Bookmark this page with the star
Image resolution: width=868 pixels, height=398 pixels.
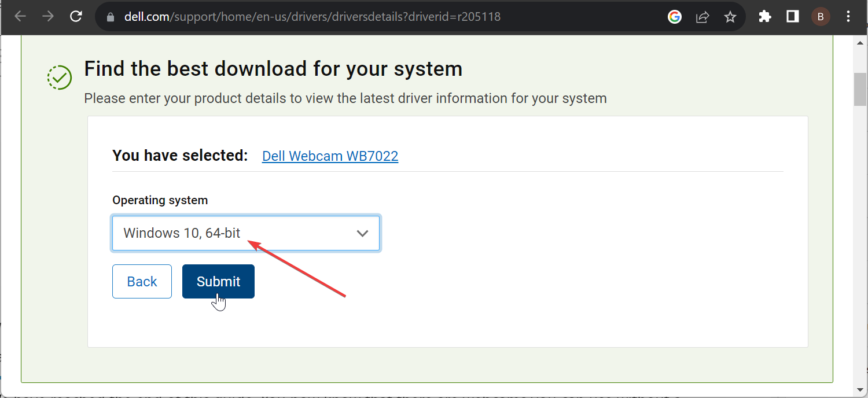(730, 17)
